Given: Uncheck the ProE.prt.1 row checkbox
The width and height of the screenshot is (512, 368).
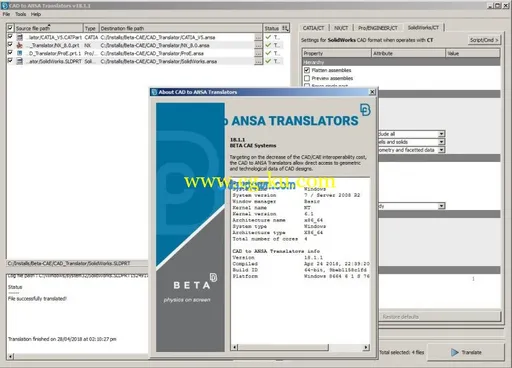Looking at the screenshot, I should (10, 52).
